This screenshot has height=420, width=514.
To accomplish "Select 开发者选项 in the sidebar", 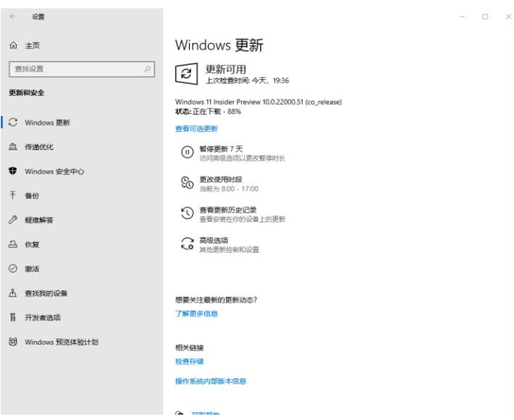I will (x=42, y=317).
